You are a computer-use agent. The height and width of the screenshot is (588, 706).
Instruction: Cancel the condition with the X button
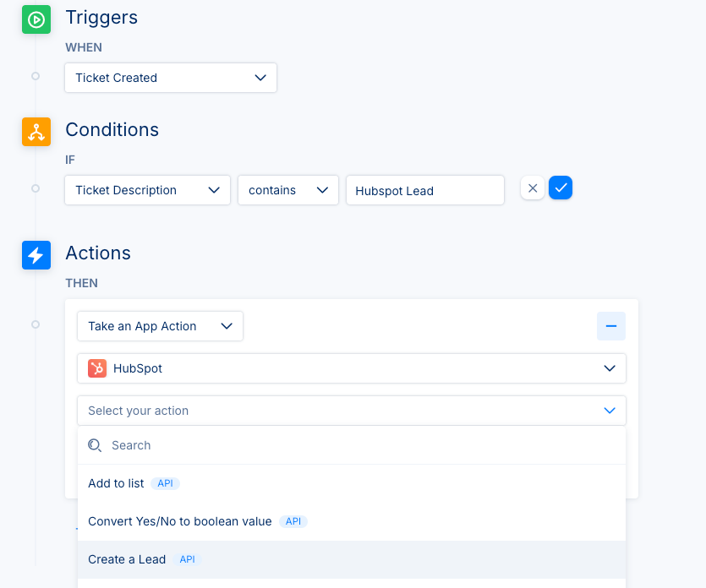pos(533,188)
